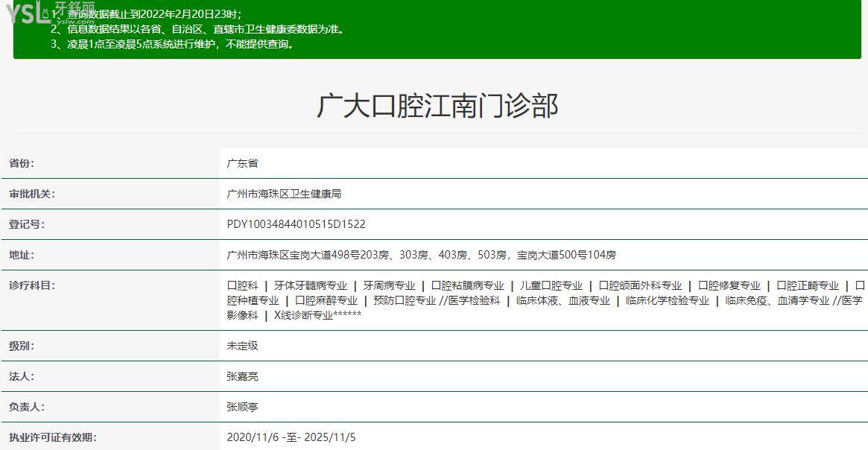Viewport: 868px width, 450px height.
Task: Select the 省份 label
Action: (x=22, y=163)
